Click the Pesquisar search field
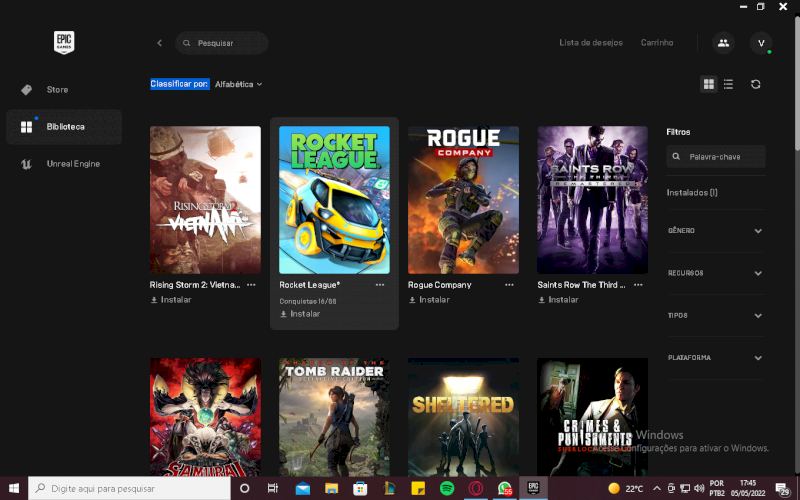Screen dimensions: 800x500 coord(221,43)
